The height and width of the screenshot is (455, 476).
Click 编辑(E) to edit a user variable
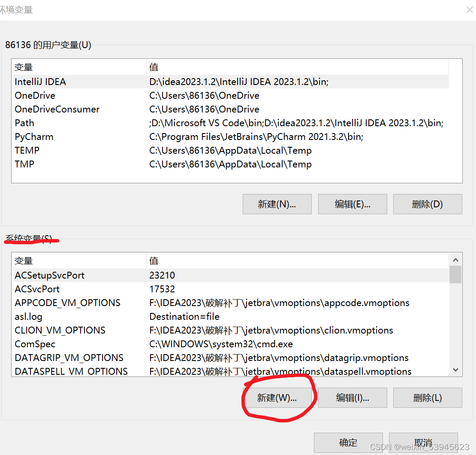coord(352,204)
